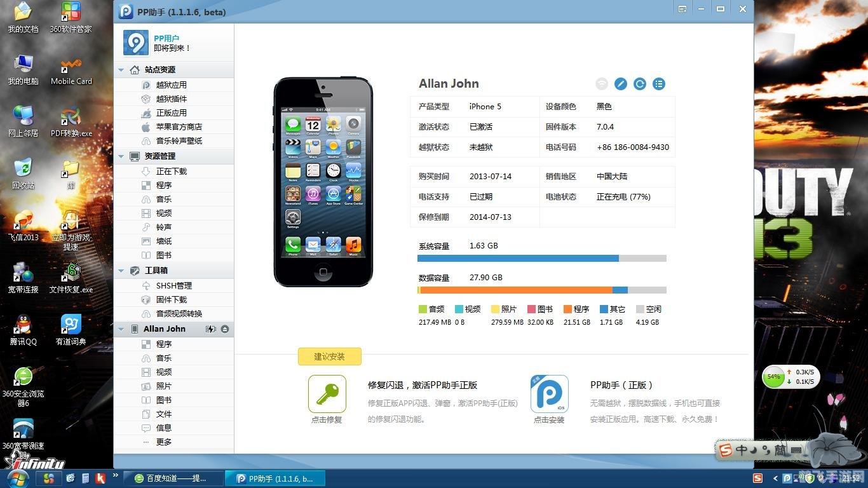Click the key icon for 点击修复
Viewport: 868px width, 488px height.
tap(327, 394)
